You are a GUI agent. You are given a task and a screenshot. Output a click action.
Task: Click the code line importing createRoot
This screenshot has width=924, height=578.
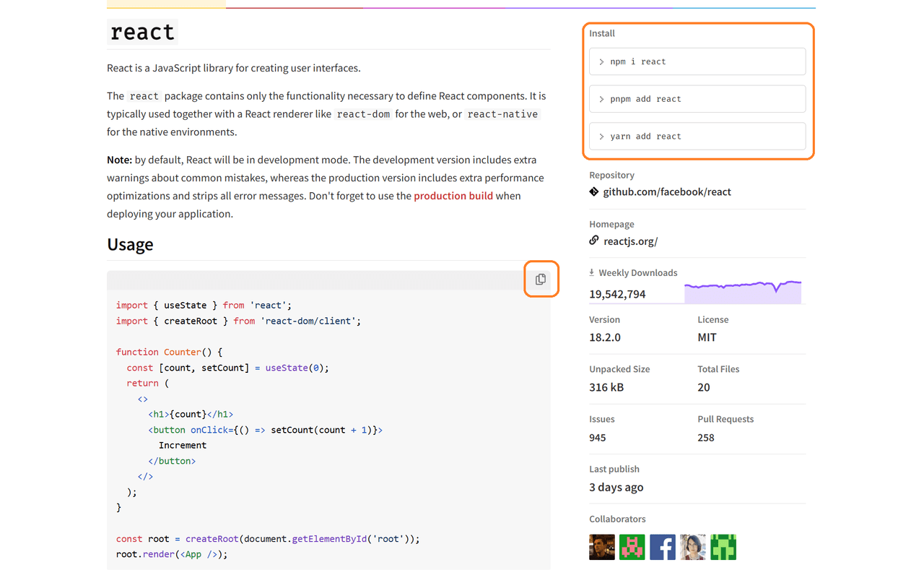tap(238, 321)
